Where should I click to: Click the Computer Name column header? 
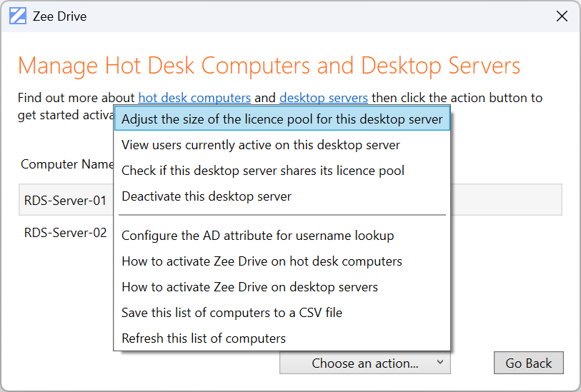(x=67, y=164)
